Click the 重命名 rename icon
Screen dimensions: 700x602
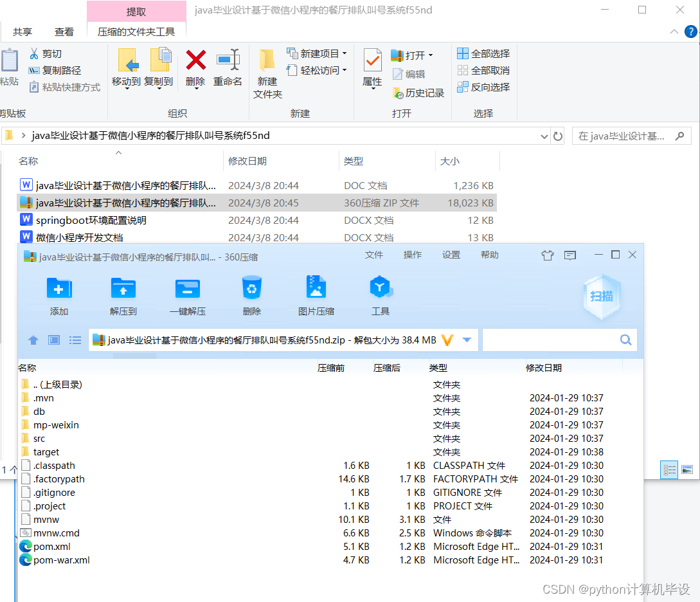(228, 60)
